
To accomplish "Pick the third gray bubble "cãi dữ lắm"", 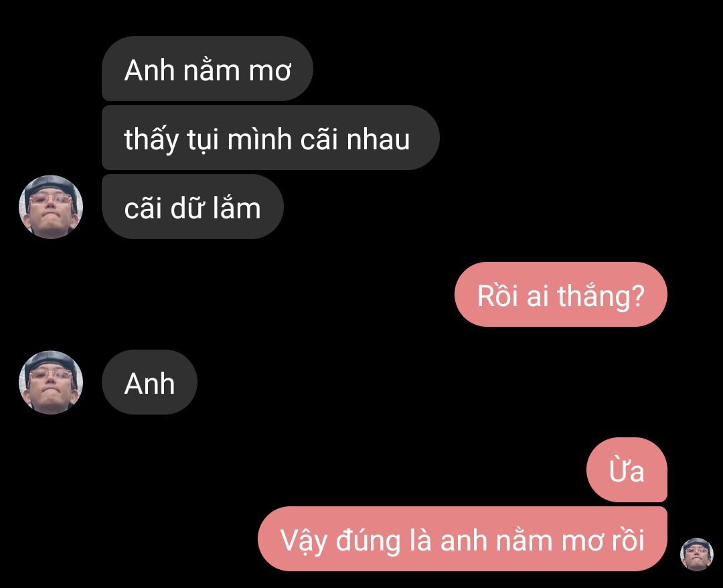I will [x=193, y=207].
